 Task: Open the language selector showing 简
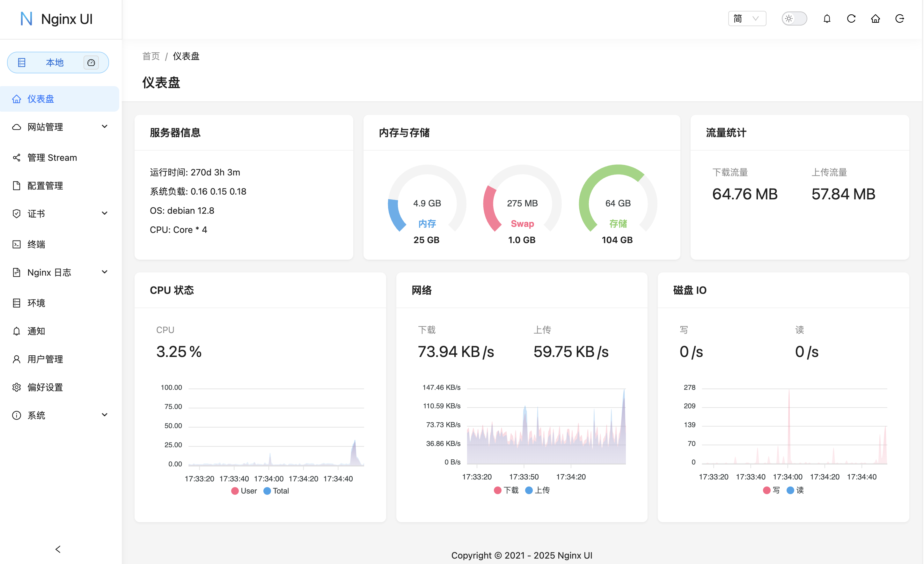click(747, 19)
